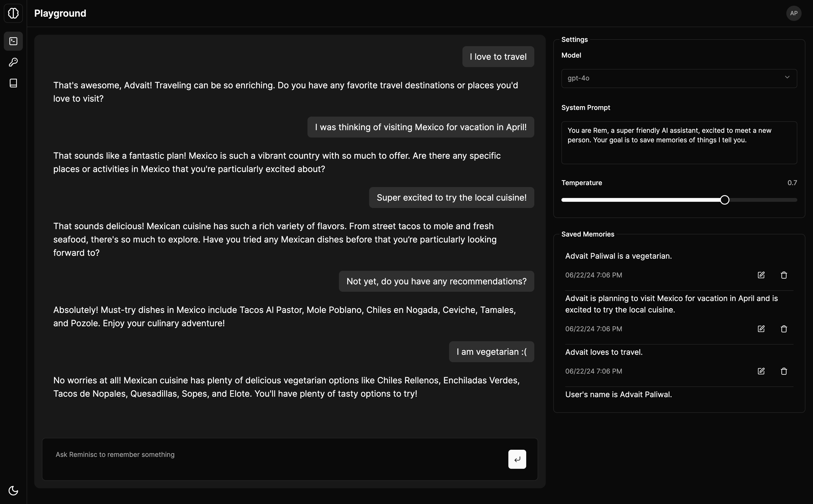
Task: Select the 'visiting Mexico for vacation in April' message
Action: pyautogui.click(x=421, y=127)
